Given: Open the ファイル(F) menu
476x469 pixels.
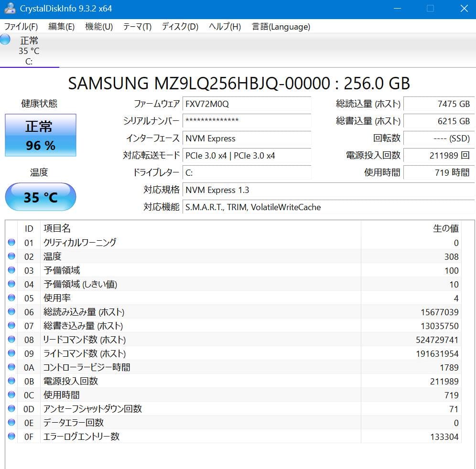Looking at the screenshot, I should (x=21, y=27).
